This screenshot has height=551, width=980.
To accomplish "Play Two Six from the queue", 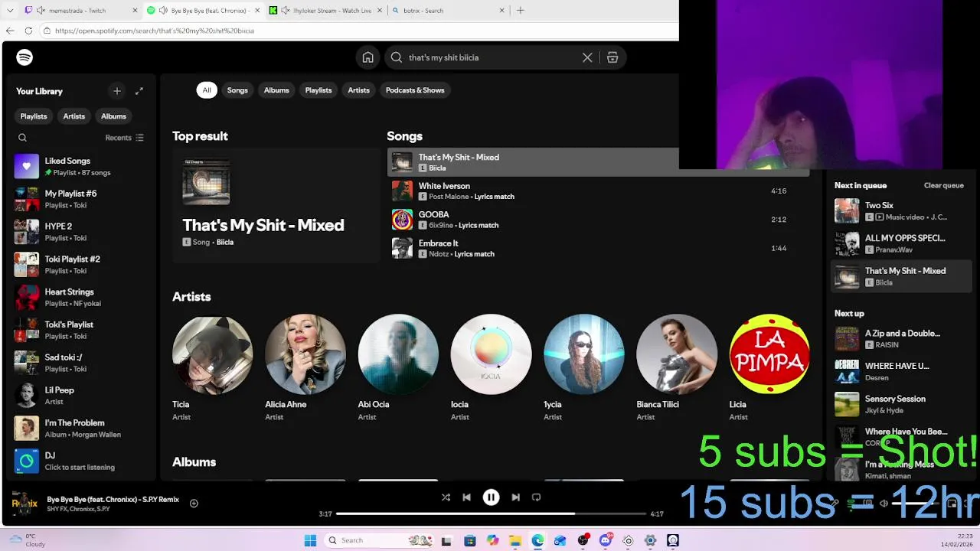I will [x=901, y=211].
